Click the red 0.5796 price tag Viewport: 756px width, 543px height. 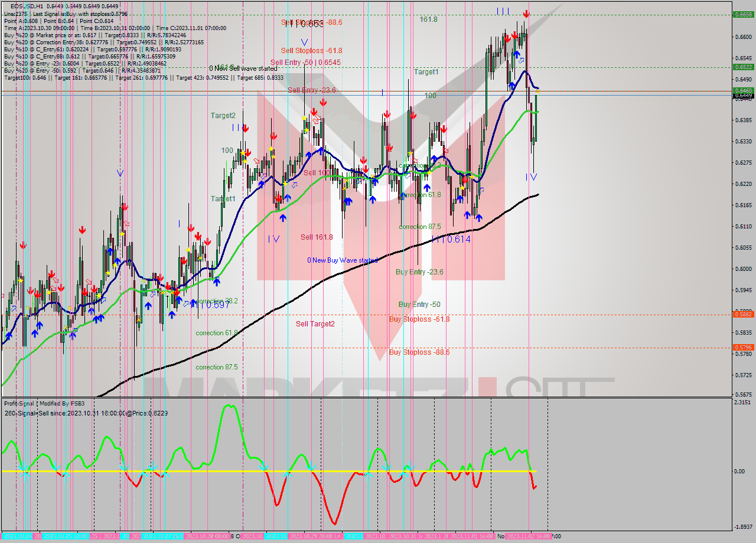click(x=742, y=348)
